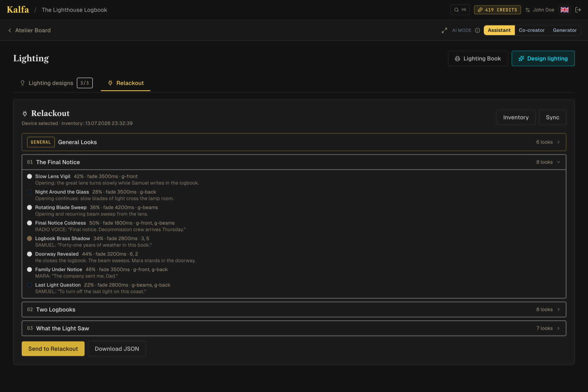Expand the General Looks section
Image resolution: width=588 pixels, height=392 pixels.
pyautogui.click(x=294, y=142)
